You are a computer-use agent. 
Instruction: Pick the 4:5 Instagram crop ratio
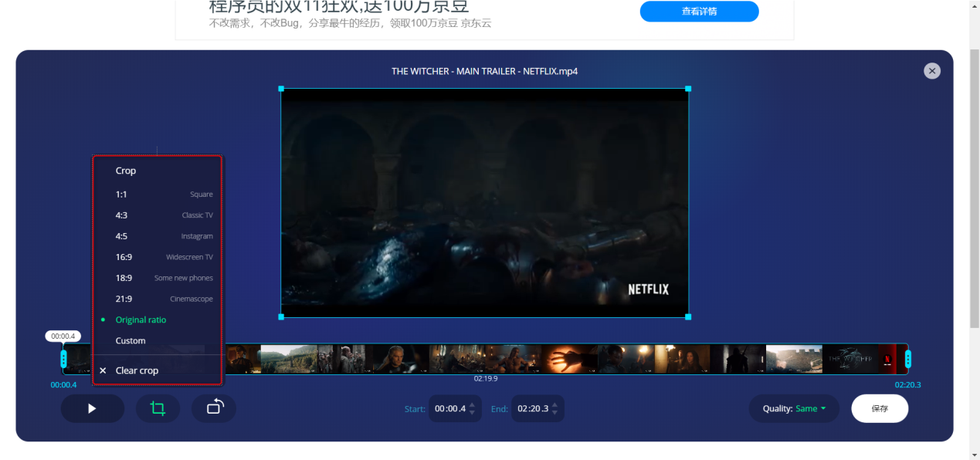158,236
